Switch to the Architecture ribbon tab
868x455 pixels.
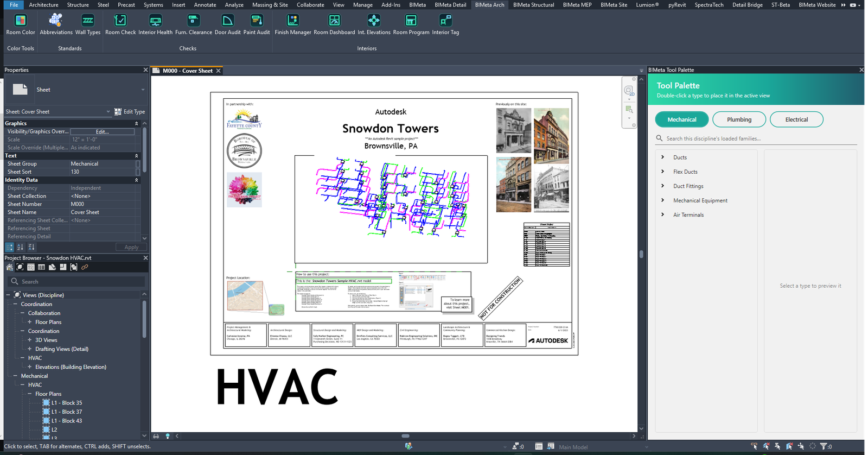[x=43, y=5]
